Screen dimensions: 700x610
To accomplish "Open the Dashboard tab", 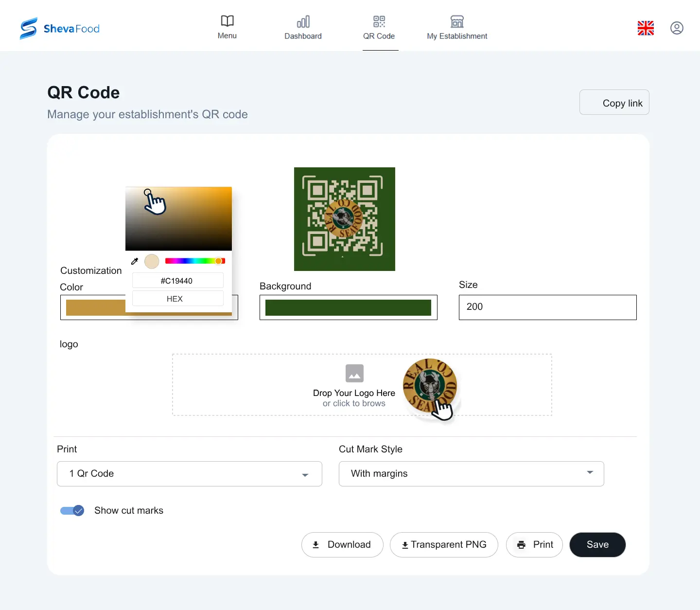I will click(x=303, y=22).
